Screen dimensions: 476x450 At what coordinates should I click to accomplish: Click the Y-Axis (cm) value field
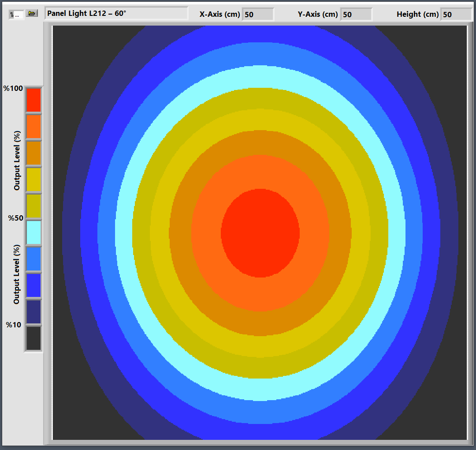click(x=356, y=15)
